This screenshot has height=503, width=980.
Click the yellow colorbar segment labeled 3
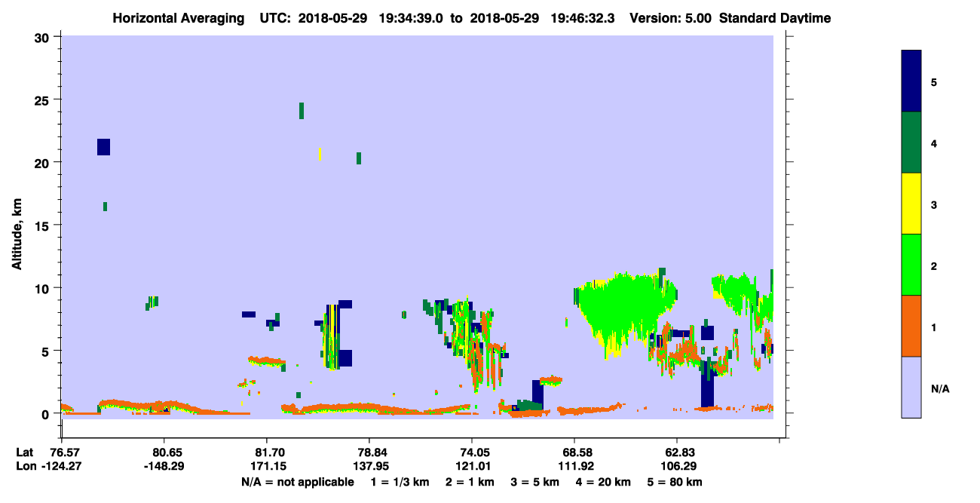pos(911,204)
